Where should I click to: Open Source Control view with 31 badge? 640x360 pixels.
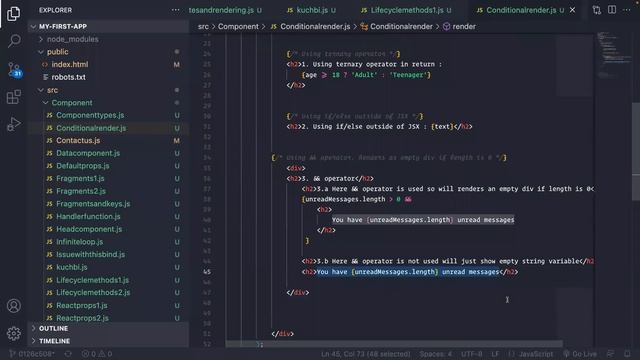(14, 69)
